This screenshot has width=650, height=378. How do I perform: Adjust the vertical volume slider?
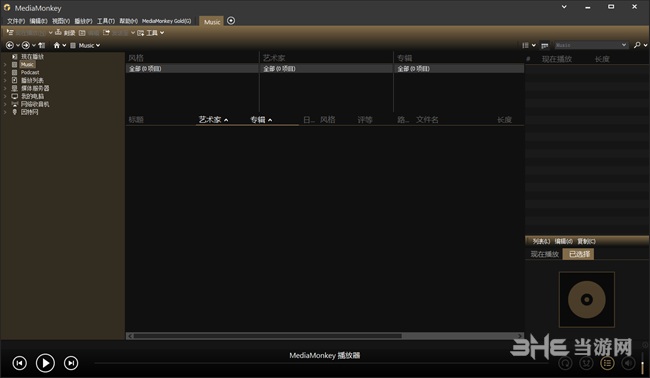point(643,363)
